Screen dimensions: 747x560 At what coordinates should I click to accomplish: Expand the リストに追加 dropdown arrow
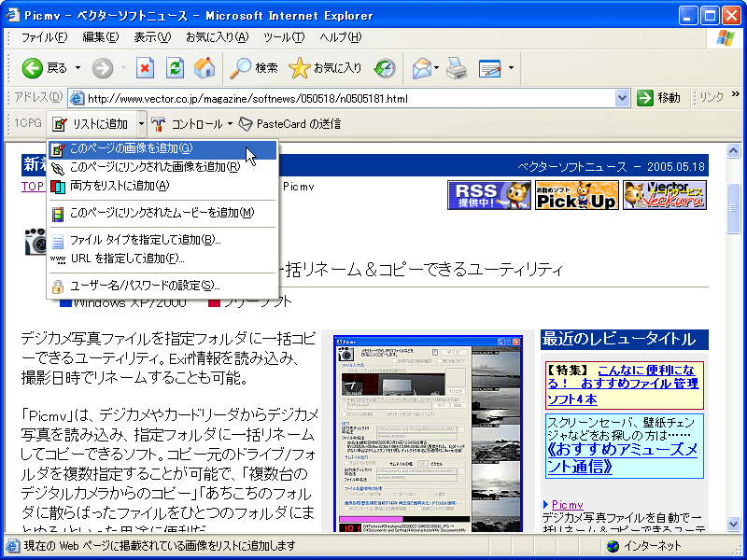tap(142, 124)
